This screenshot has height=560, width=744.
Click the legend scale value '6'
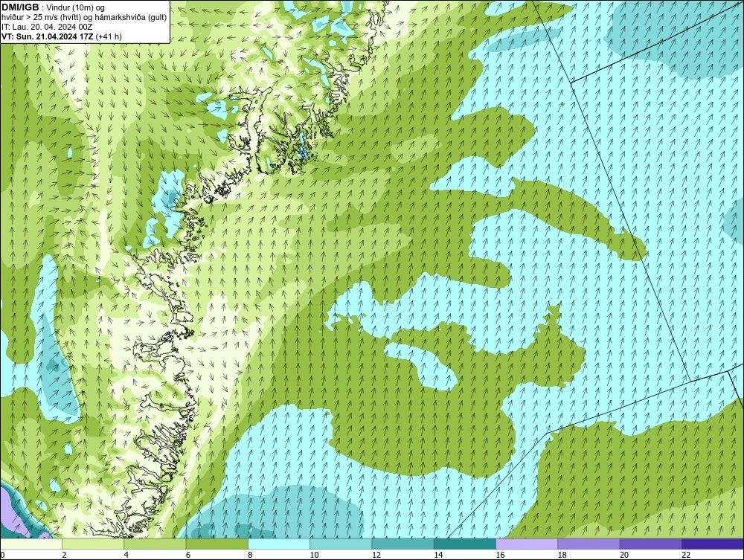[x=188, y=555]
